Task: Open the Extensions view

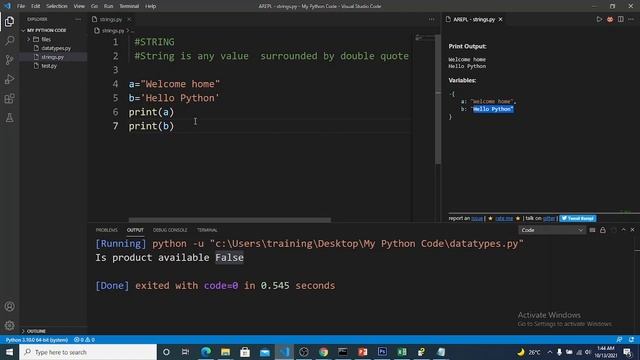Action: click(9, 98)
